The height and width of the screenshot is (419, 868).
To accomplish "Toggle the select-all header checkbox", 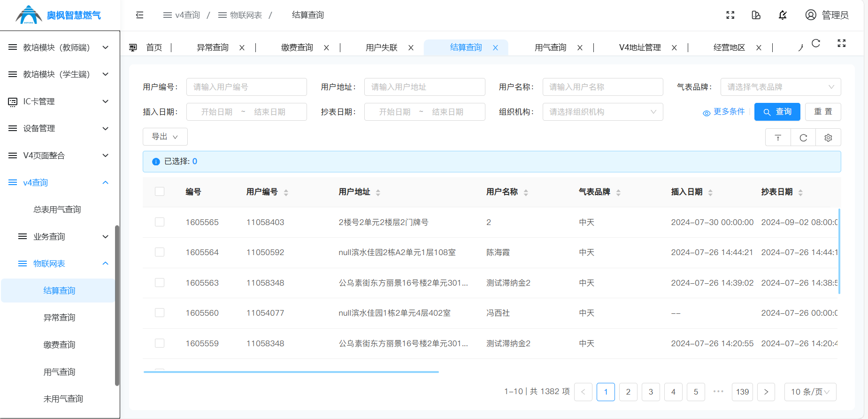I will pyautogui.click(x=160, y=192).
